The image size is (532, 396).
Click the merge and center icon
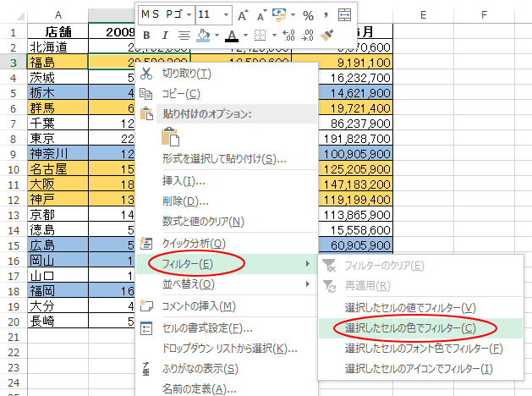click(345, 15)
